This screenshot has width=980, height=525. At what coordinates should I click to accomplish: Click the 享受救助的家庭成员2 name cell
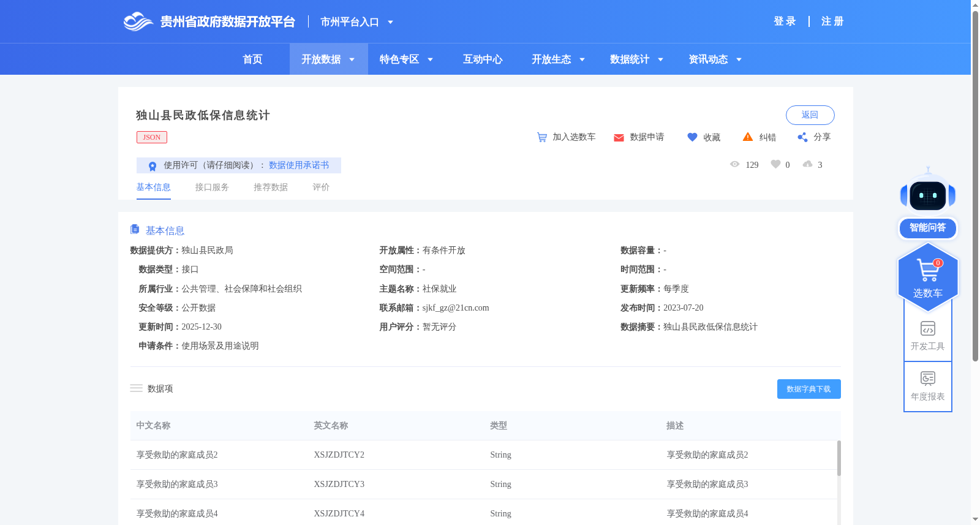177,455
